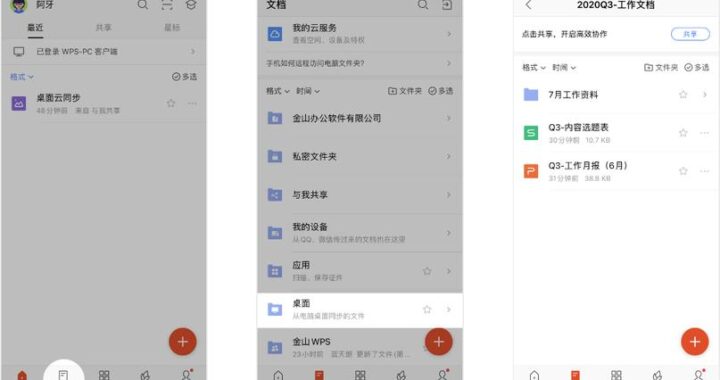Star the 桌面 folder

pyautogui.click(x=427, y=309)
